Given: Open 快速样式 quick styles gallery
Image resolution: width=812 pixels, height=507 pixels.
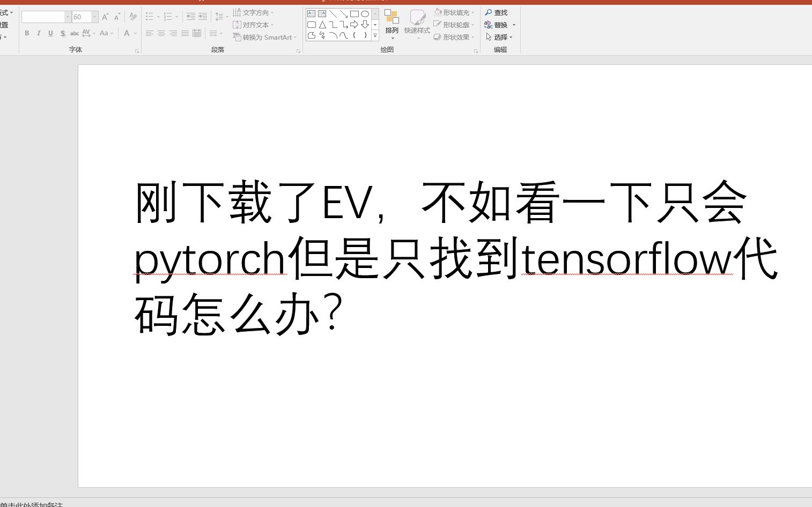Looking at the screenshot, I should point(417,25).
